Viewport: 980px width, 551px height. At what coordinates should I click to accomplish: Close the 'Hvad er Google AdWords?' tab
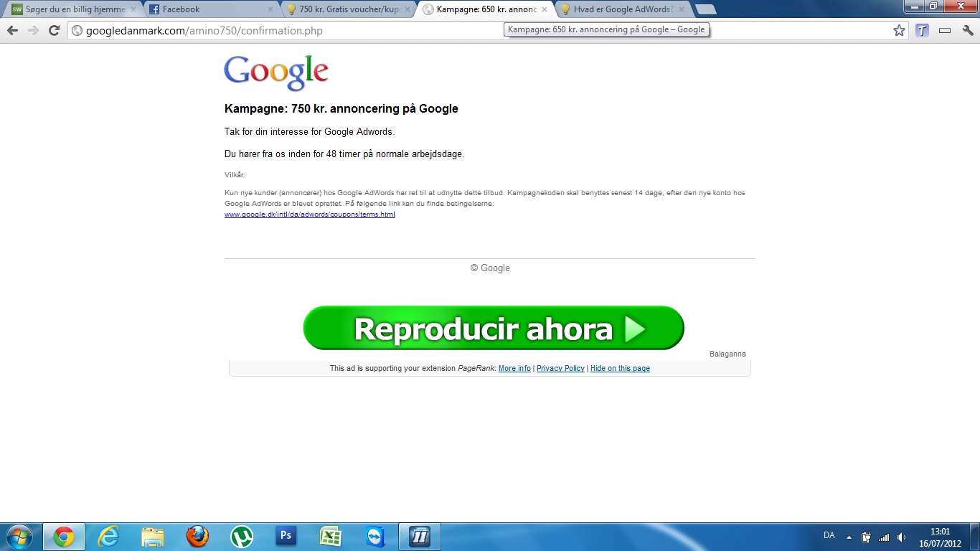pos(682,9)
